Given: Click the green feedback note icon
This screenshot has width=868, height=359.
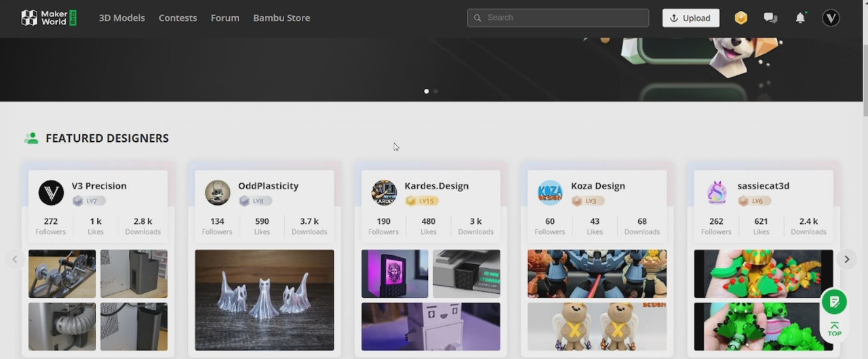Looking at the screenshot, I should click(x=834, y=301).
